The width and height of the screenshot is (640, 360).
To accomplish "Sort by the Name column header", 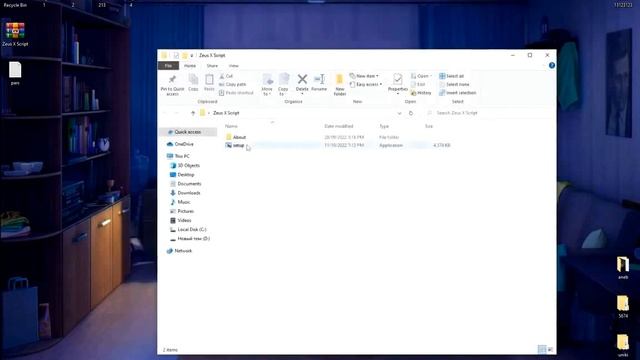I will pyautogui.click(x=231, y=126).
